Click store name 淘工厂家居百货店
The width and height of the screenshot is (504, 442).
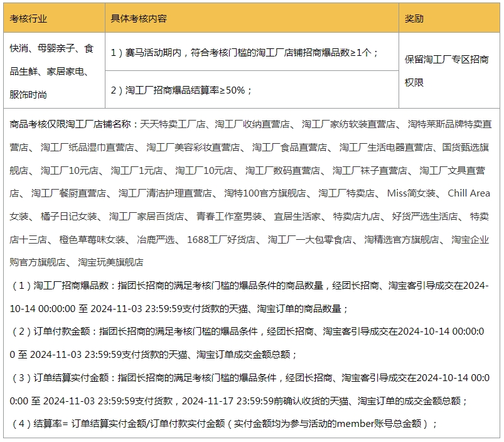point(147,217)
